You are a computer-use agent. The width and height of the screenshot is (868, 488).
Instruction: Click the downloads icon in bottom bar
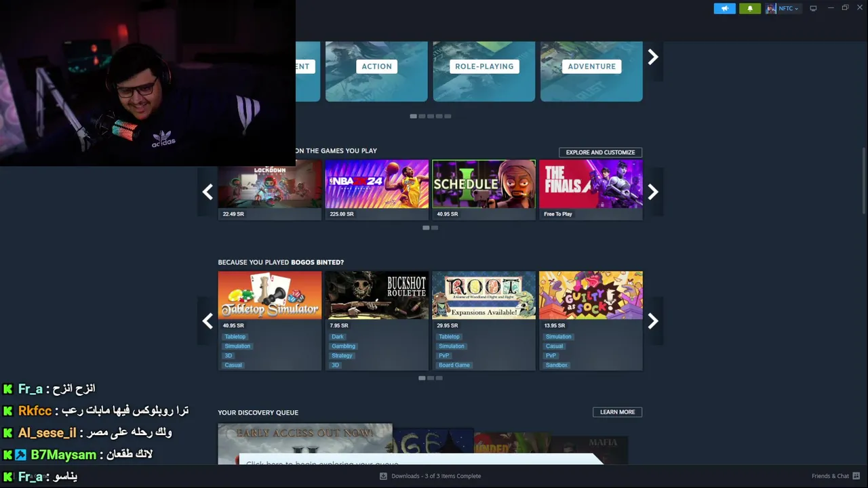point(384,476)
